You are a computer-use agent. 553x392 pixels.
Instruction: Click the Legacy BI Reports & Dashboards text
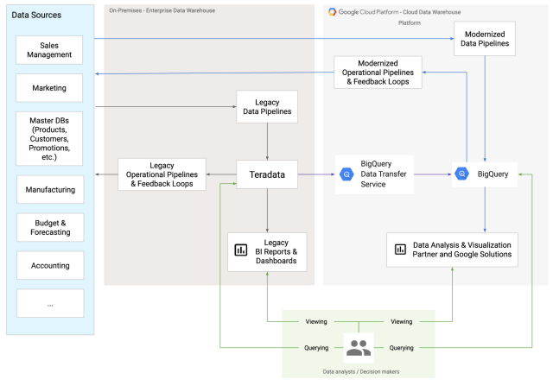[276, 252]
